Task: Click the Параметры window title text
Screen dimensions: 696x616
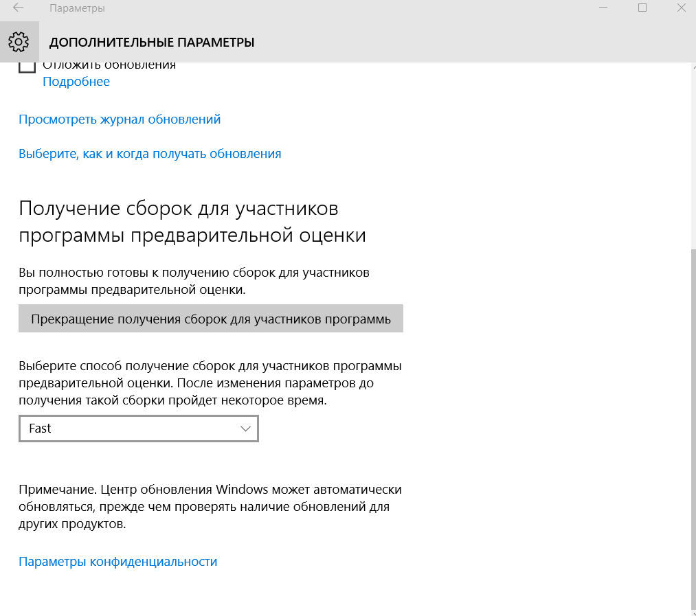Action: click(77, 9)
